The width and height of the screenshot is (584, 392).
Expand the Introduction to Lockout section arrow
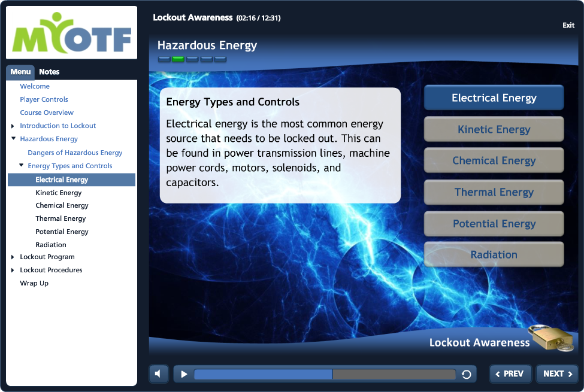pyautogui.click(x=13, y=126)
